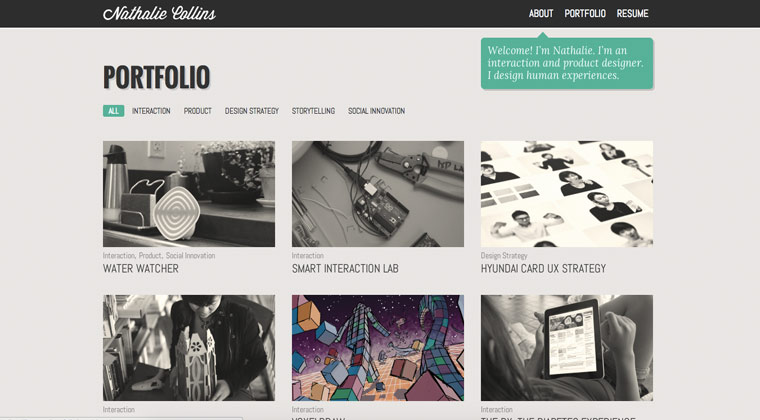Click the green welcome message bubble
The image size is (760, 420).
tap(567, 63)
